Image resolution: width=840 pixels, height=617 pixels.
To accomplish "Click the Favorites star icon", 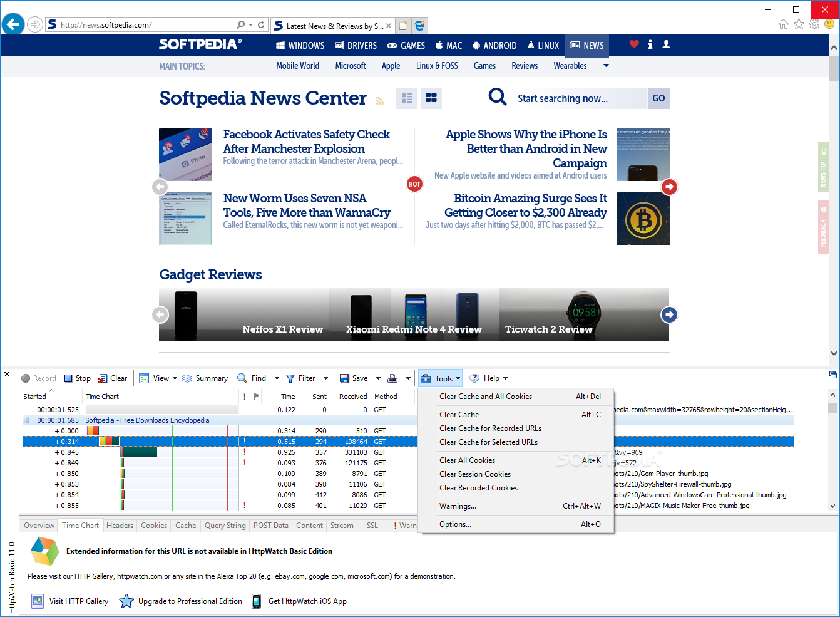I will [x=799, y=24].
